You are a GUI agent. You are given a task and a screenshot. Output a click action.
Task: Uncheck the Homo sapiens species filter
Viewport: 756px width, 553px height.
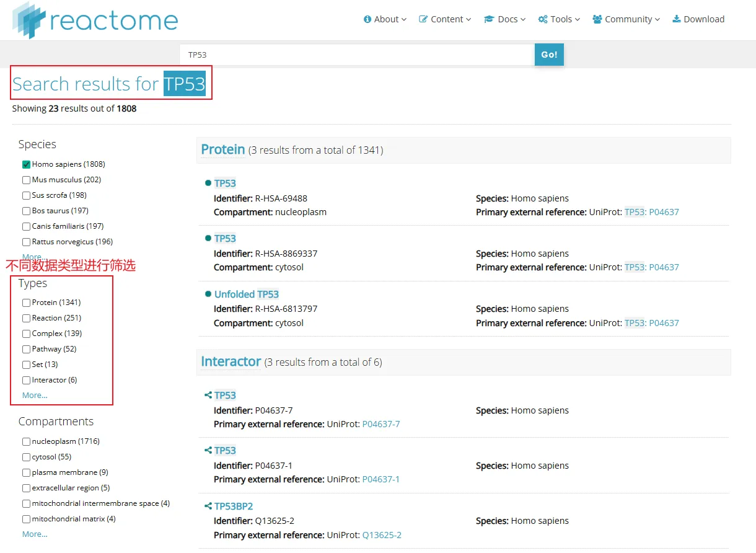tap(26, 164)
